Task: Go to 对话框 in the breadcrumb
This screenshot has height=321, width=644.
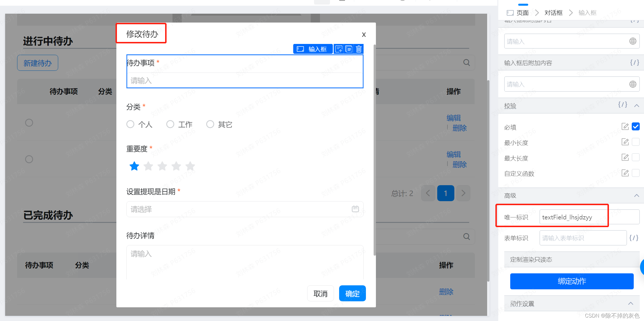Action: [x=553, y=13]
